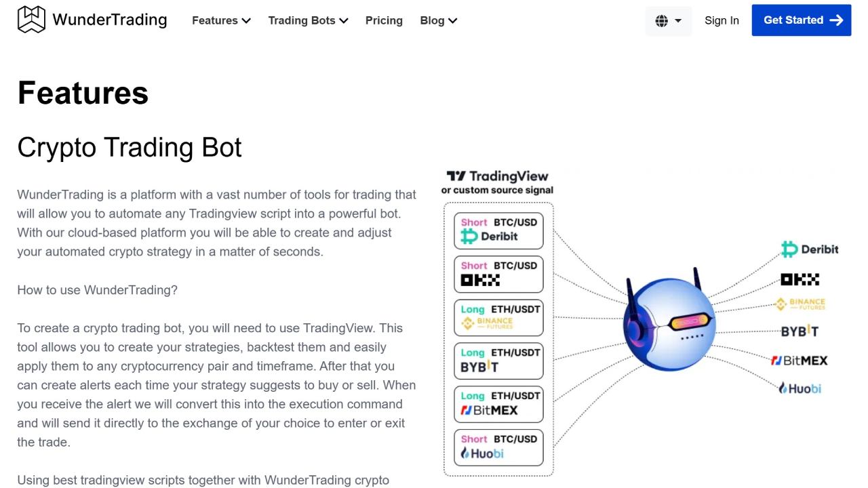Expand the Blog dropdown chevron
The image size is (868, 488).
452,21
